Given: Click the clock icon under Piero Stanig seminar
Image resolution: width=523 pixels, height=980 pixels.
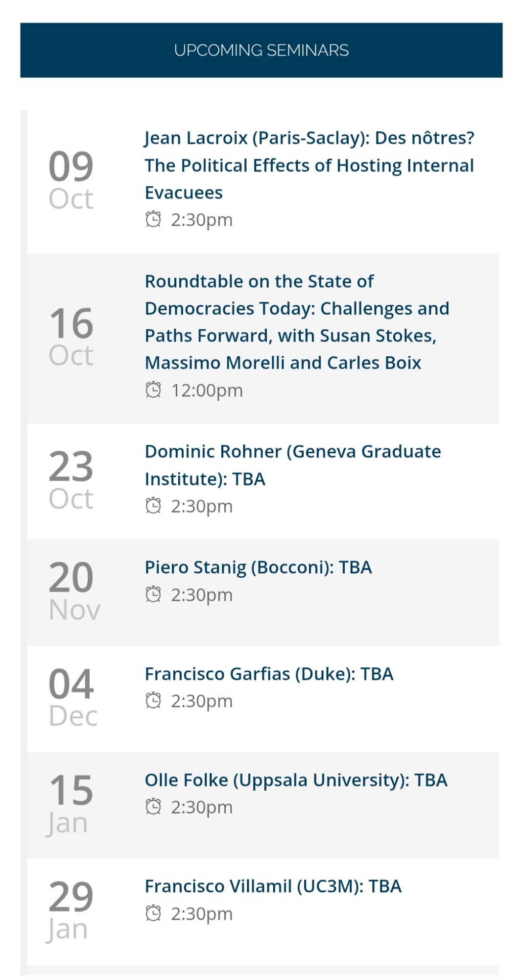Looking at the screenshot, I should point(153,594).
